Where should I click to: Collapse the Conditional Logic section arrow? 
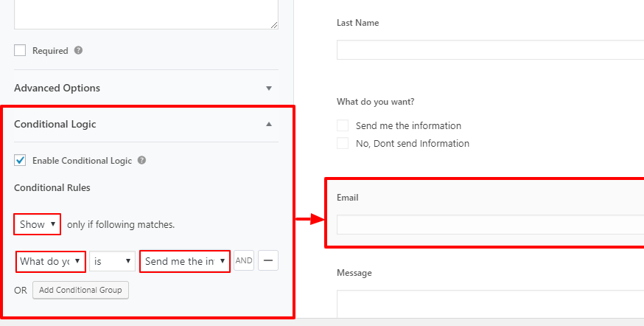[269, 124]
